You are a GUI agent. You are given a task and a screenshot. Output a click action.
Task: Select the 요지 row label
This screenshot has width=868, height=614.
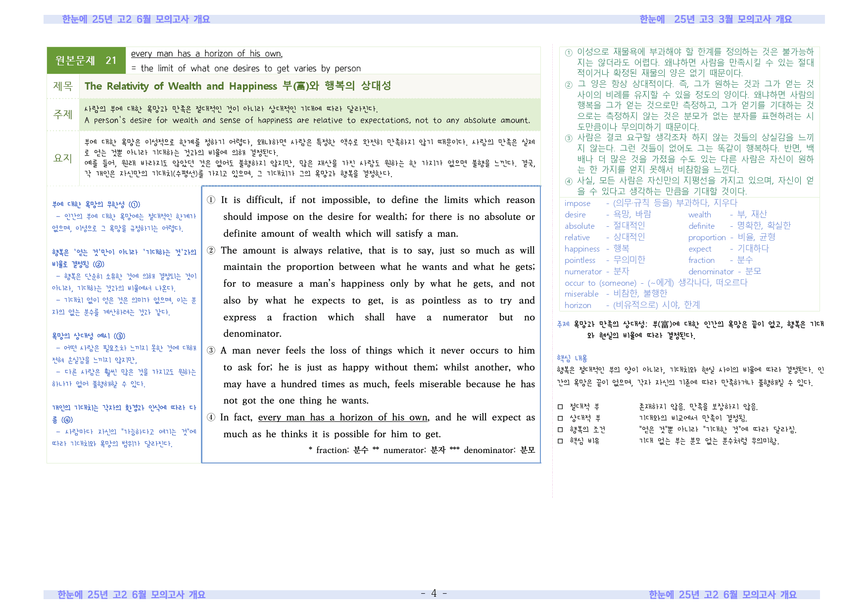point(63,158)
